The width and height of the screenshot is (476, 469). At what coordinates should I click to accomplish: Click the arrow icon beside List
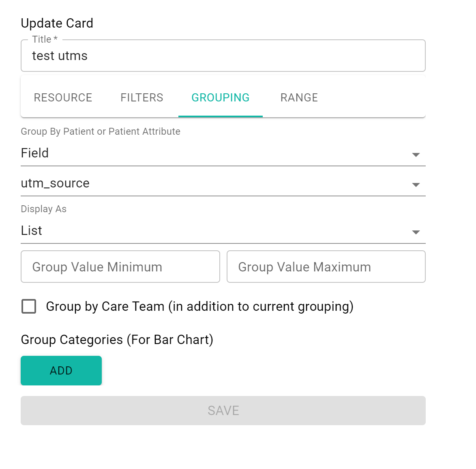[416, 232]
